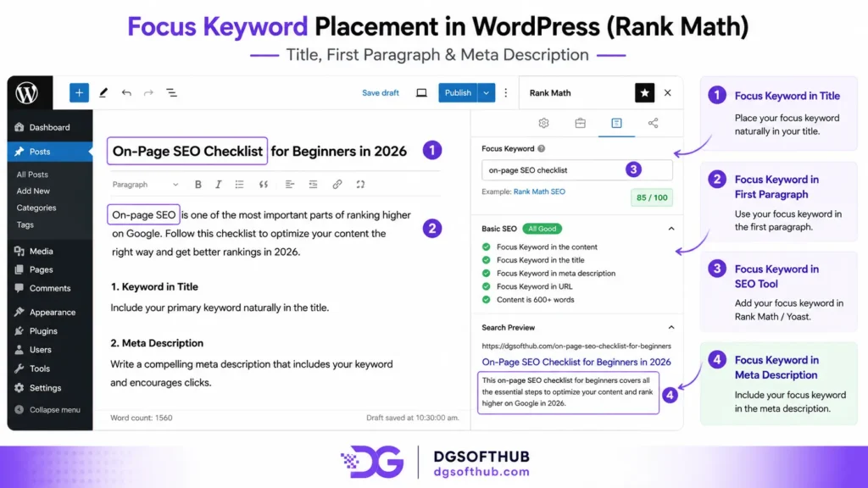Screen dimensions: 868x488
Task: Open the Rank Math Schema tab
Action: [x=617, y=123]
